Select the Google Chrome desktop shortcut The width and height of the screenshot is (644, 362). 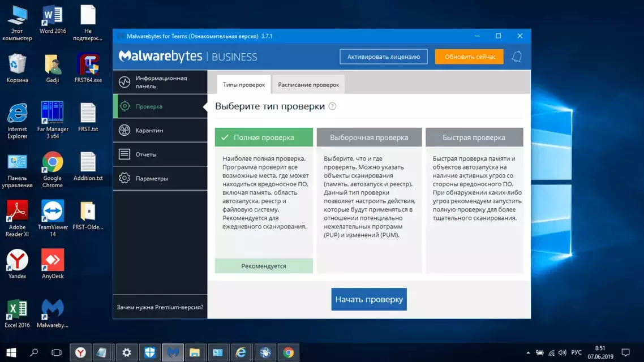[x=53, y=170]
